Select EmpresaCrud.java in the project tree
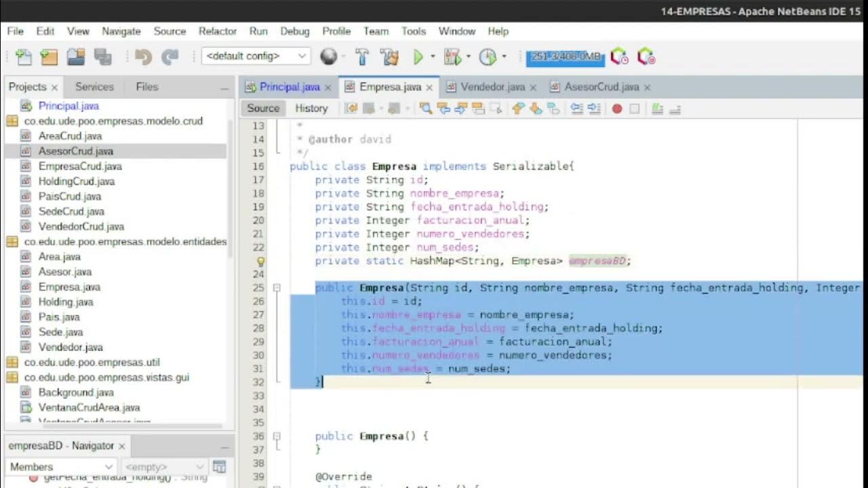 coord(80,166)
